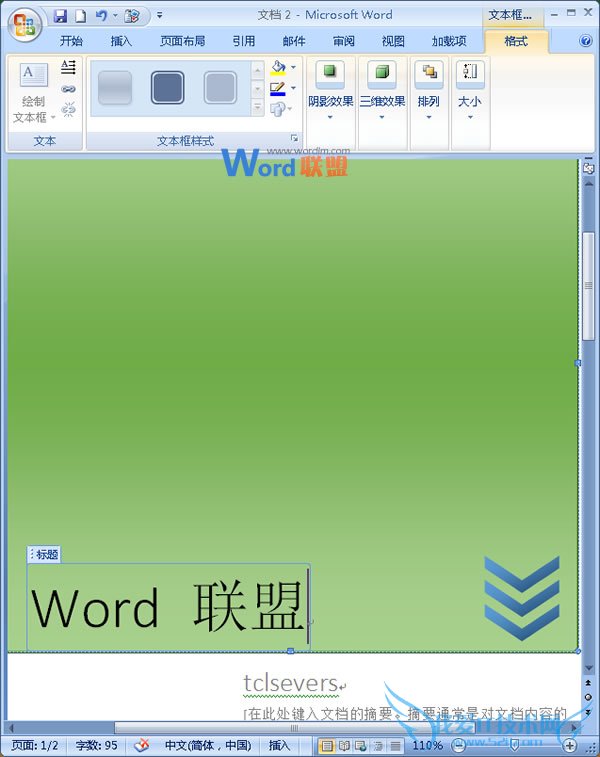Click the shape fill paint bucket
The height and width of the screenshot is (757, 600).
(x=278, y=68)
